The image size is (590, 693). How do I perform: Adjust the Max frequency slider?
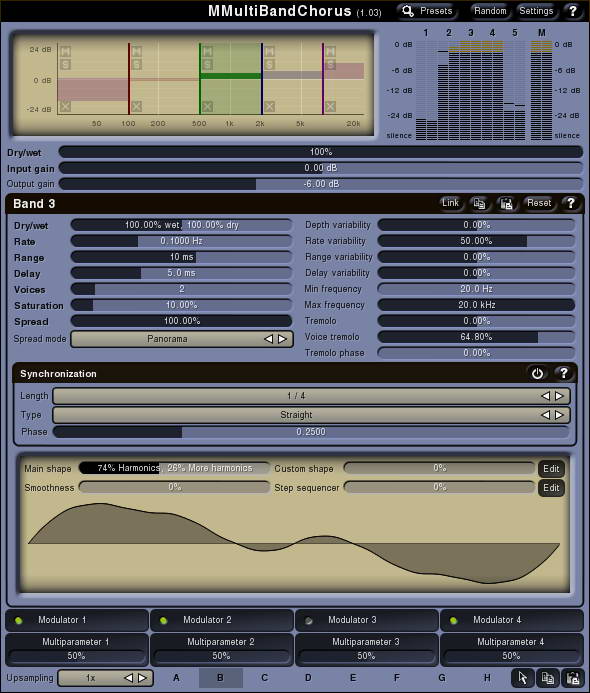pos(476,305)
